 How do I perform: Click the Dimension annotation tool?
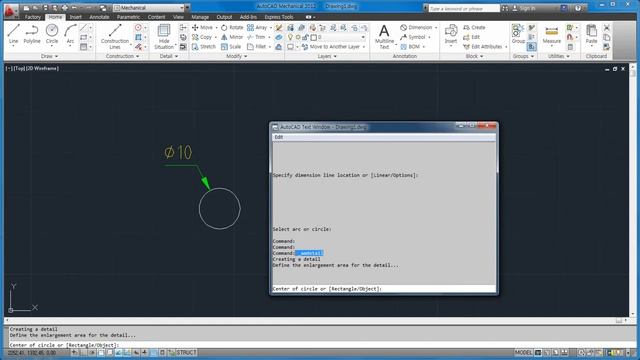(x=416, y=27)
